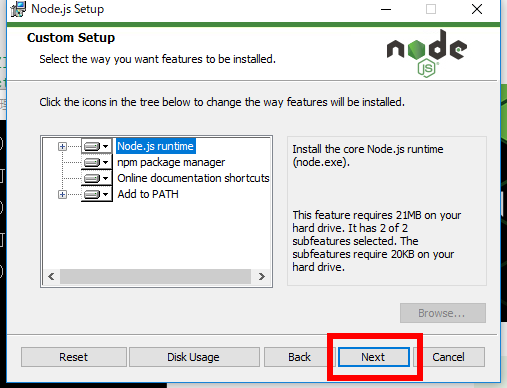Cancel the Node.js setup

pos(449,357)
